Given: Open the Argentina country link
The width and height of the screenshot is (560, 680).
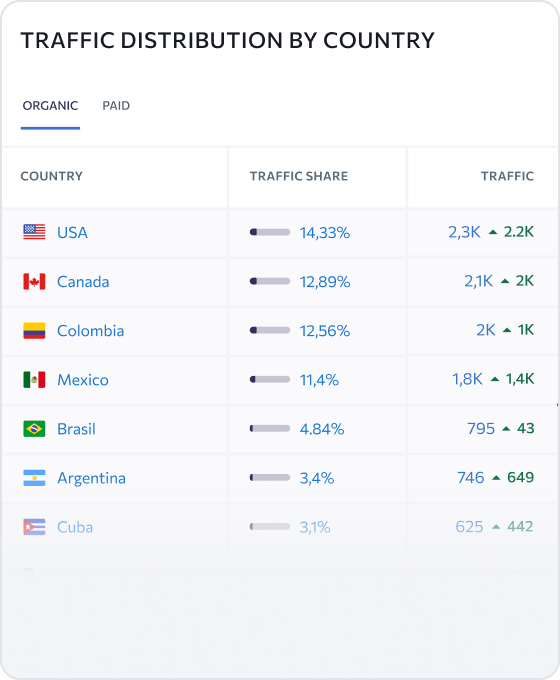Looking at the screenshot, I should point(92,478).
